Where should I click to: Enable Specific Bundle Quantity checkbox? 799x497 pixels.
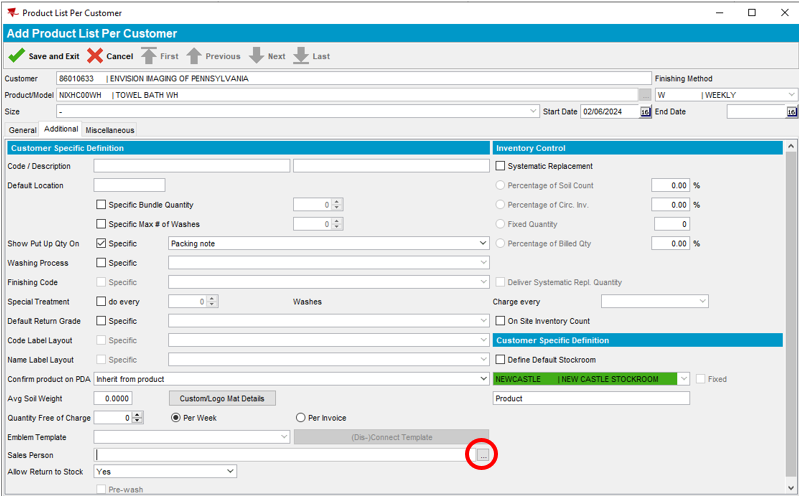point(101,205)
